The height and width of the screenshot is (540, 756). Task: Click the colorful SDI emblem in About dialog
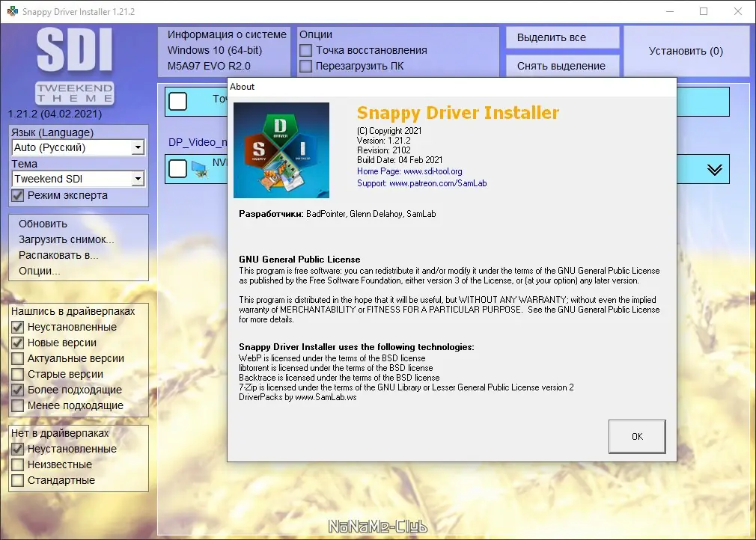[281, 150]
